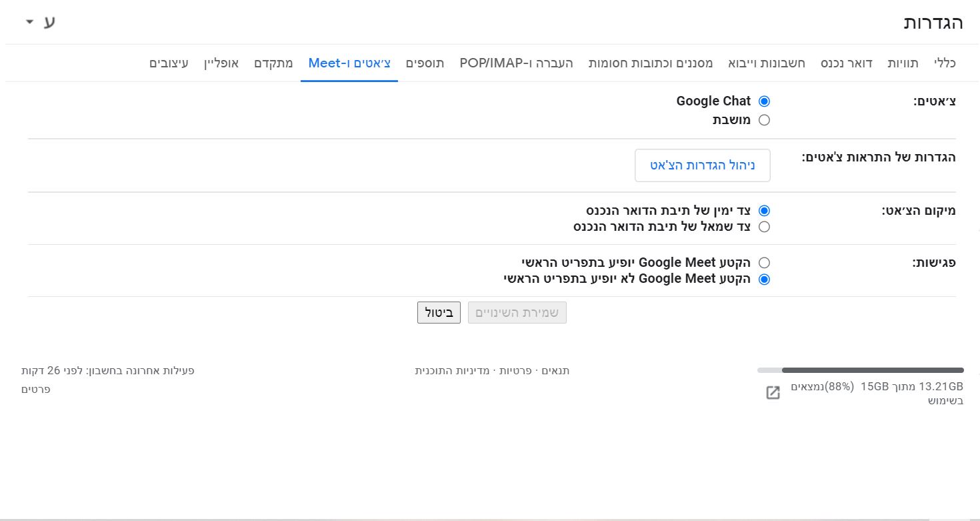Hide Google Meet section from main menu
This screenshot has height=521, width=980.
pyautogui.click(x=764, y=280)
